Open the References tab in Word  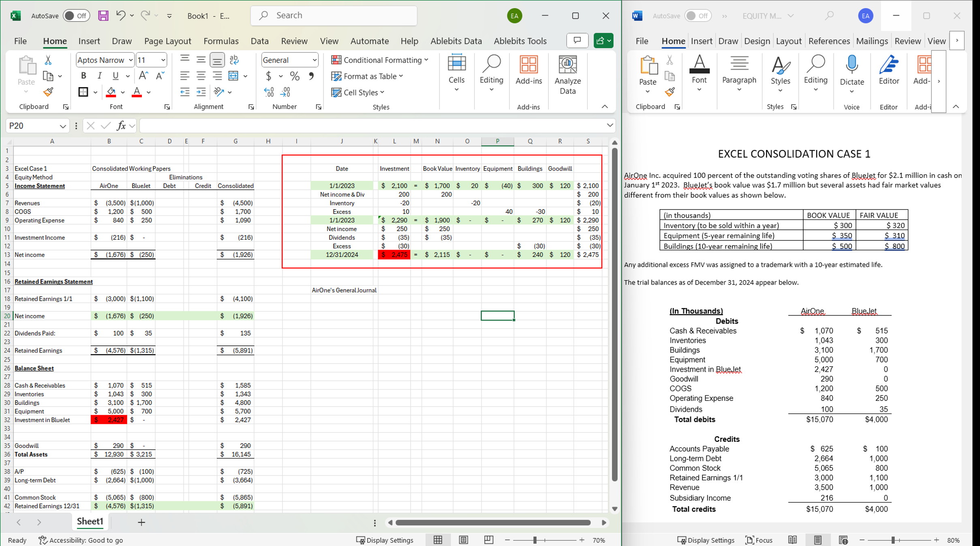[829, 41]
